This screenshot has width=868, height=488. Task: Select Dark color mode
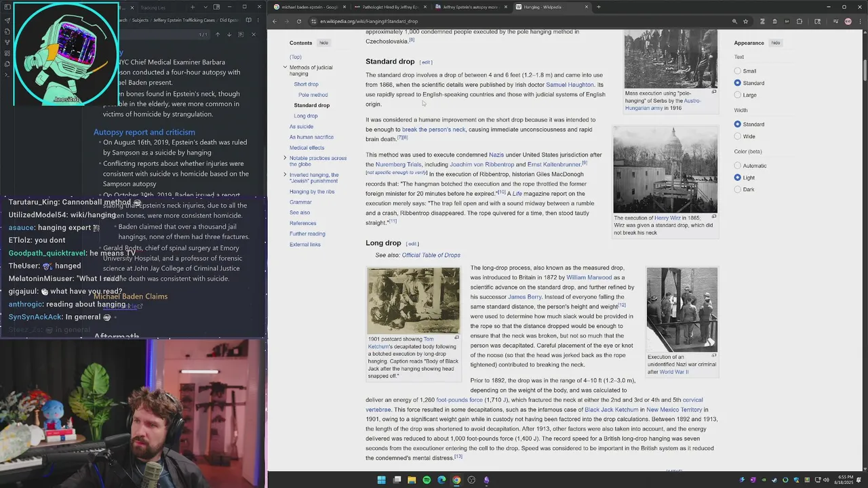[737, 189]
